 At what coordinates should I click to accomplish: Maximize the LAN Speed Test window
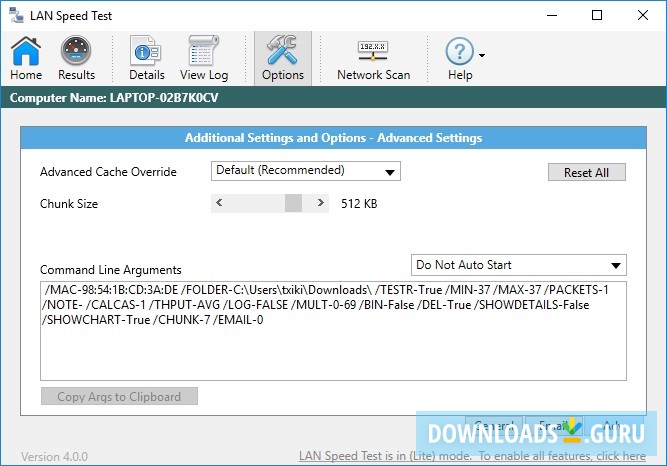[x=597, y=15]
